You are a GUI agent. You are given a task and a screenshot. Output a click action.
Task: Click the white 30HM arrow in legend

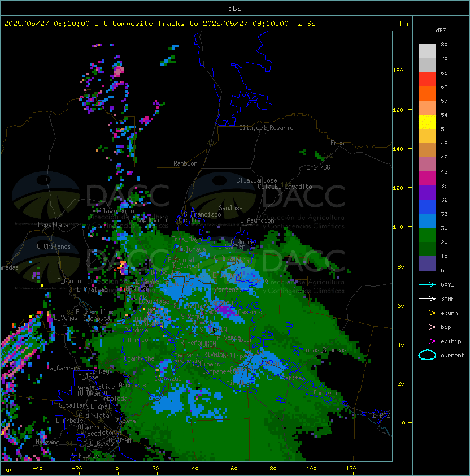pyautogui.click(x=427, y=298)
